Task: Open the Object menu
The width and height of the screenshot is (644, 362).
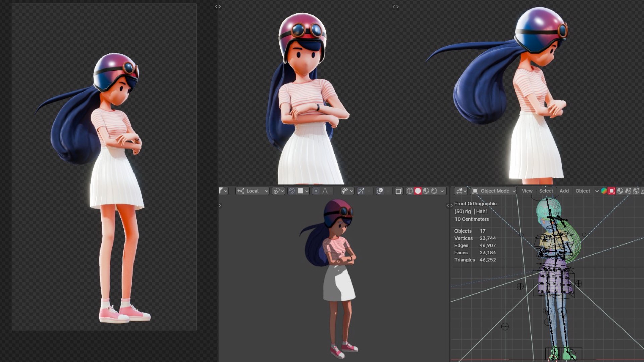Action: [583, 191]
